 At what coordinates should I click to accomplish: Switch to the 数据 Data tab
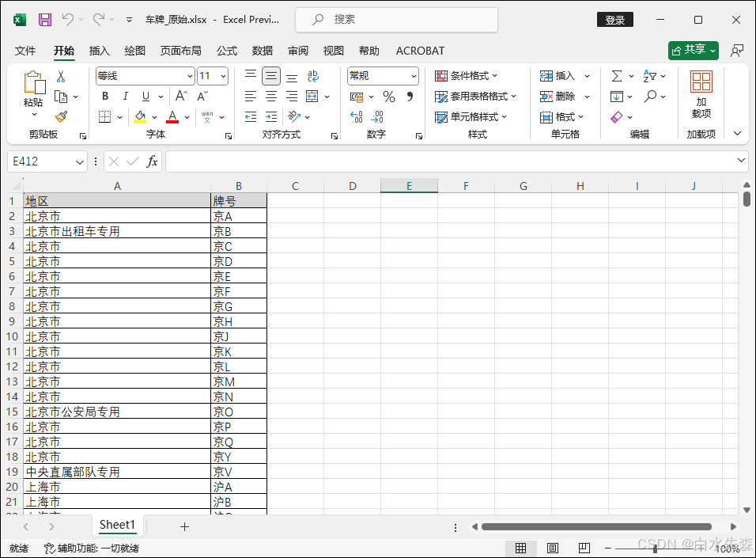click(x=263, y=51)
